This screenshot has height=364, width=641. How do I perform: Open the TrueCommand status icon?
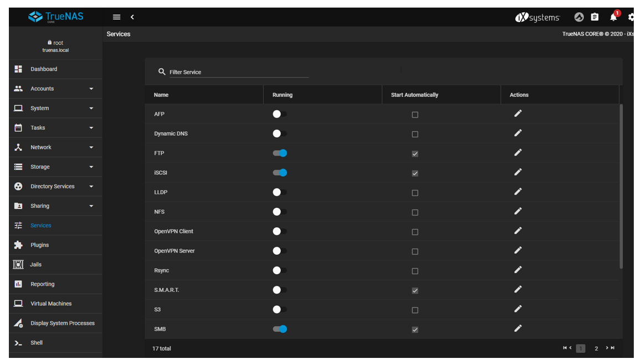[579, 17]
